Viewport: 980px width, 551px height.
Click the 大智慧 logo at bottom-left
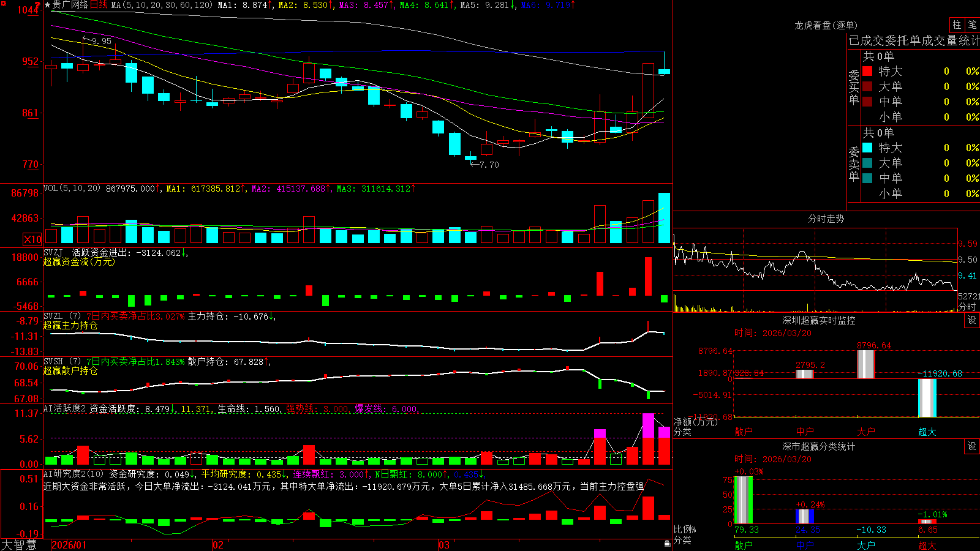(x=19, y=545)
